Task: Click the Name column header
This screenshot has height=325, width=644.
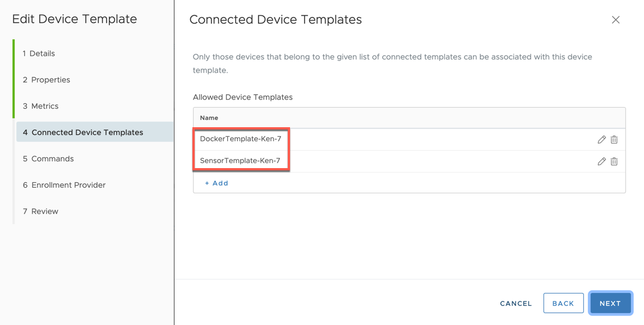Action: (x=209, y=118)
